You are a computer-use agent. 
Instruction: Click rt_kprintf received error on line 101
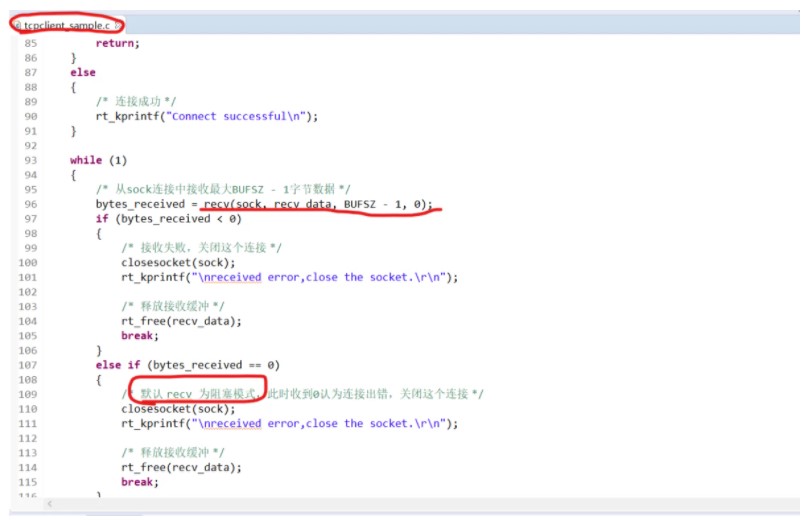pos(290,277)
